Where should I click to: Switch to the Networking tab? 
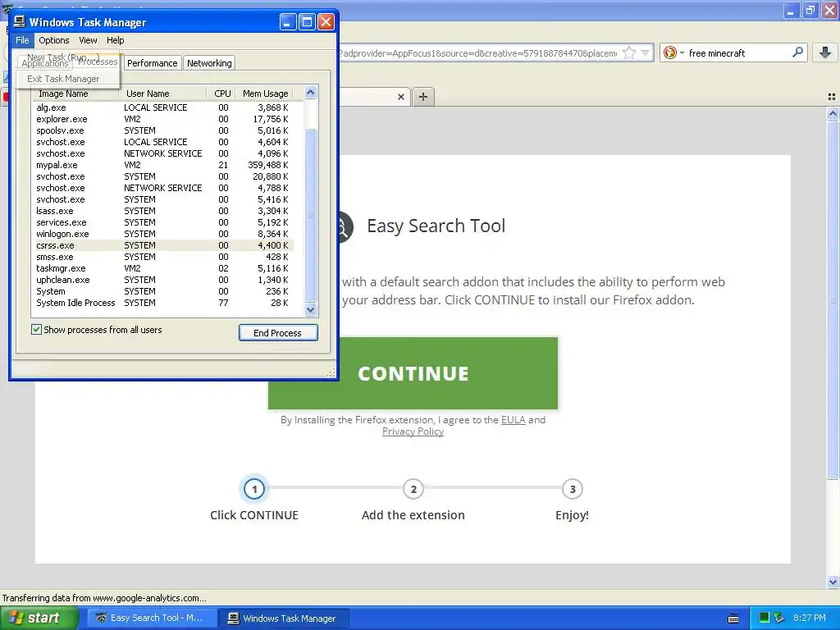tap(209, 63)
